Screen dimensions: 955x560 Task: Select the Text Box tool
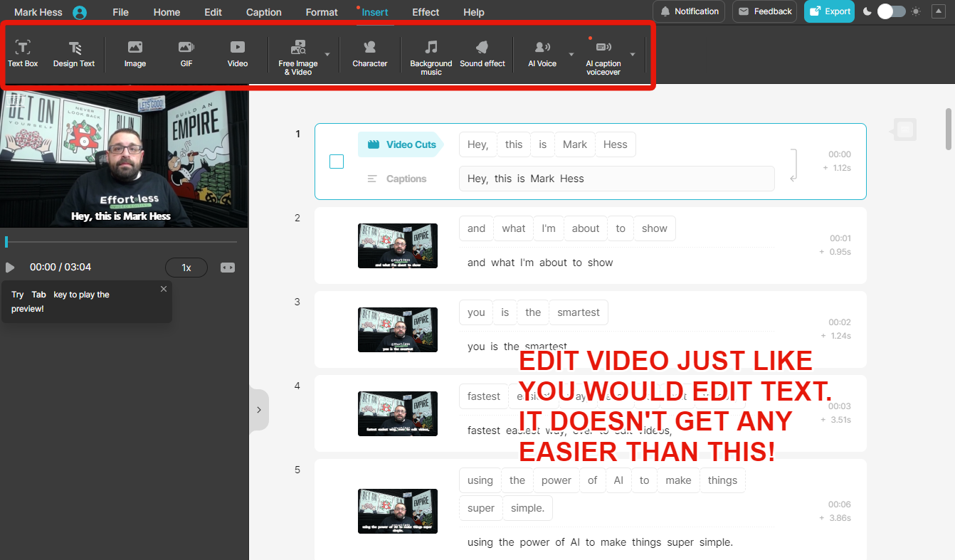tap(23, 54)
